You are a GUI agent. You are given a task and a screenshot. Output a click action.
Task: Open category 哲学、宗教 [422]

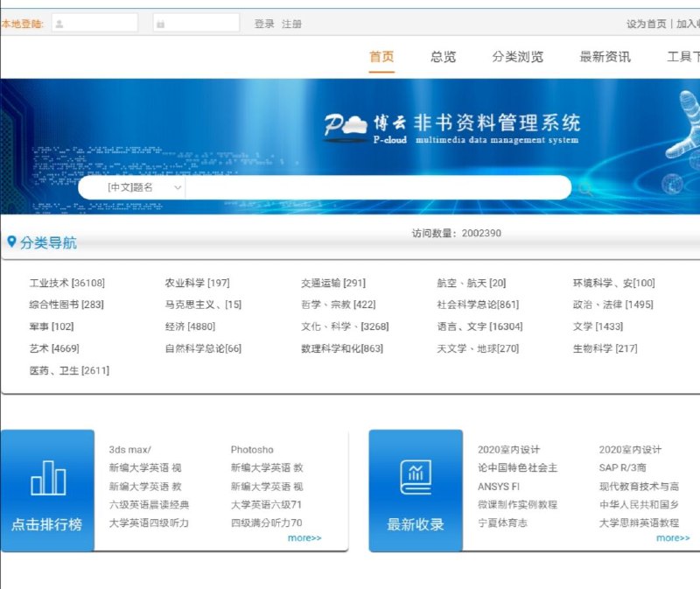point(339,305)
